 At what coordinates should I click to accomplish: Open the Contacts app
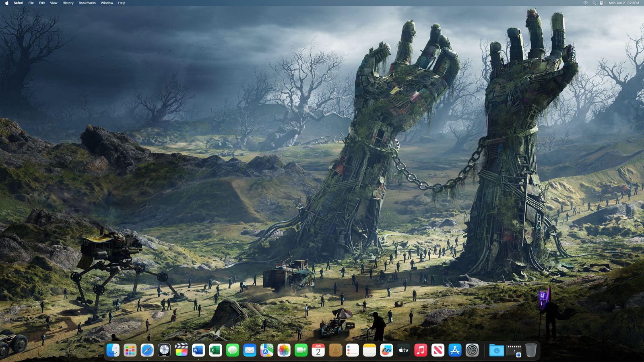point(335,350)
